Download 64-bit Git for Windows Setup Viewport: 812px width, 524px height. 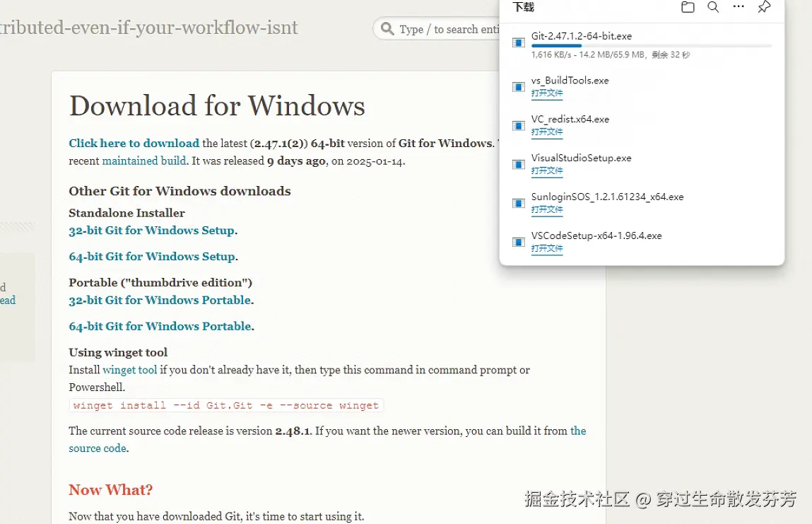coord(152,256)
